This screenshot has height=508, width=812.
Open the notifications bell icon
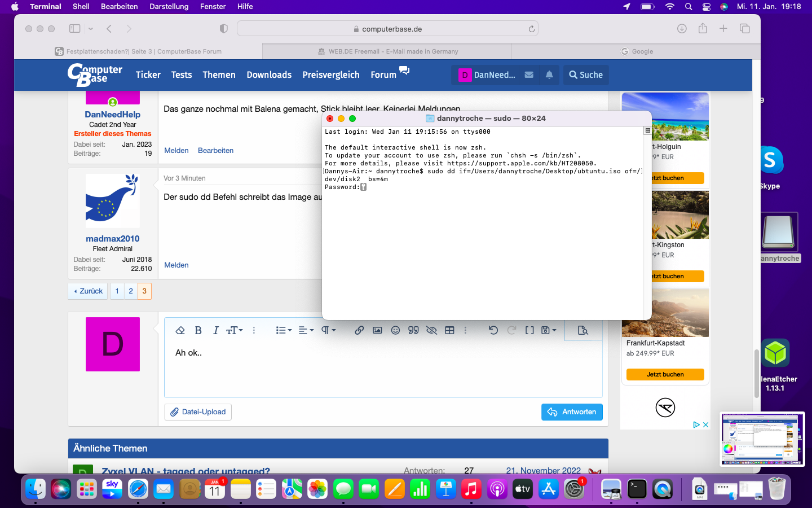click(549, 75)
